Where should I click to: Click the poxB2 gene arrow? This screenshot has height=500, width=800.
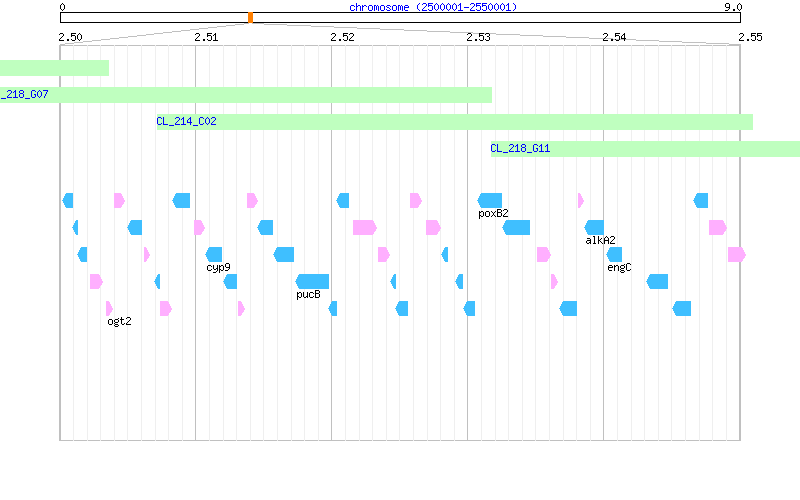point(490,201)
